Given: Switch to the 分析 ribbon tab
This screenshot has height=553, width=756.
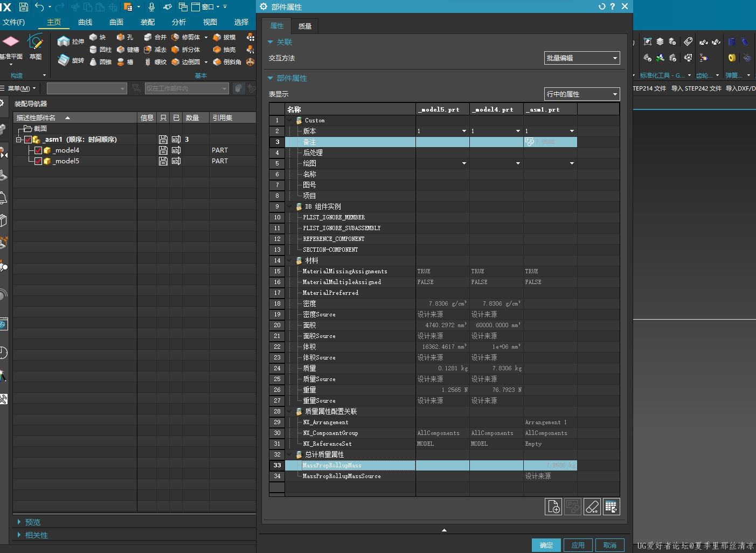Looking at the screenshot, I should (x=179, y=22).
